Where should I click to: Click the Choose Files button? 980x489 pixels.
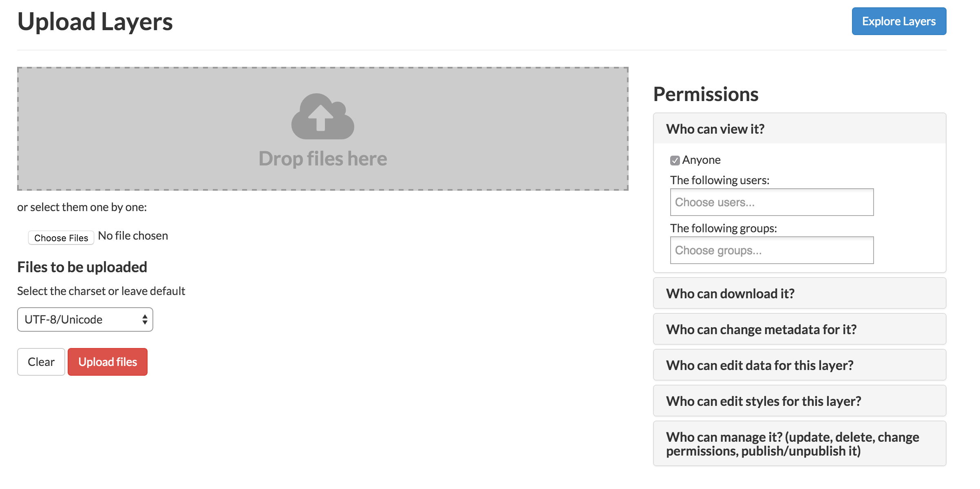61,238
